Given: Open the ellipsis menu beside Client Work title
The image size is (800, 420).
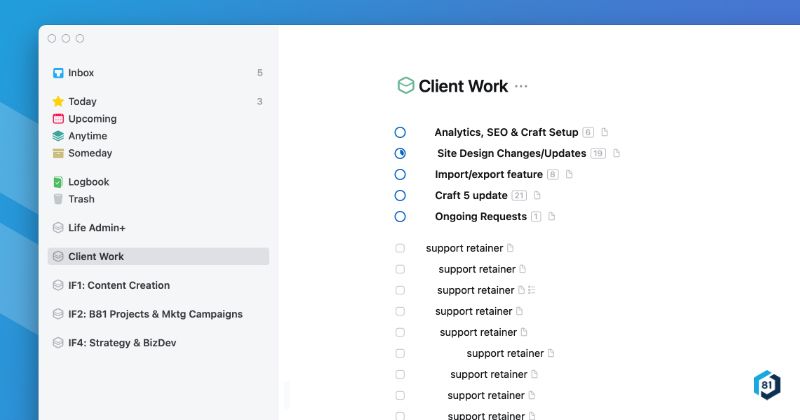Looking at the screenshot, I should tap(521, 87).
